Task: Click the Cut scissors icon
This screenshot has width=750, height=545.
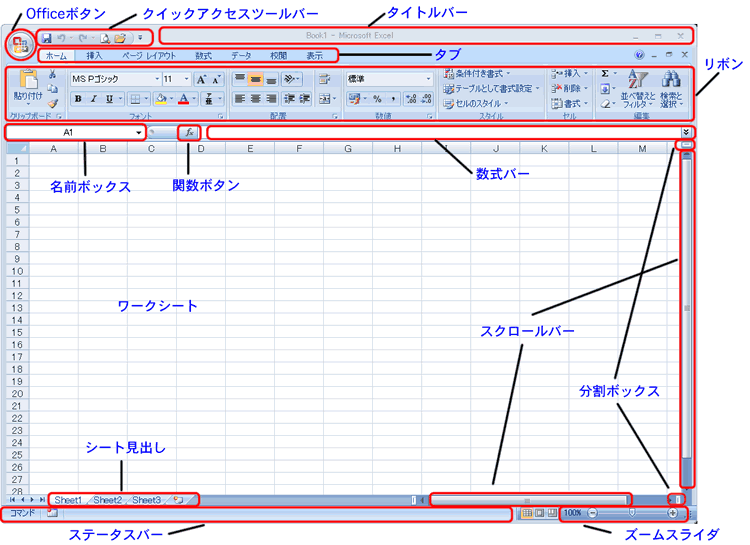Action: tap(53, 74)
